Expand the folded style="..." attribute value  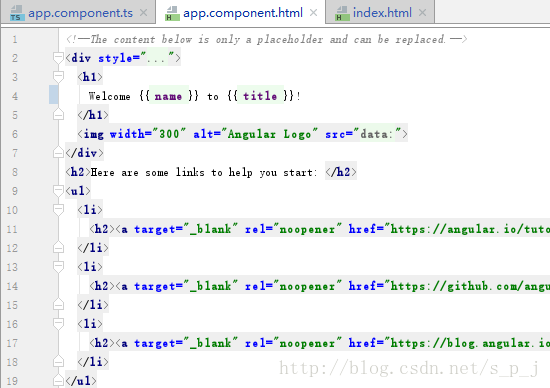pyautogui.click(x=157, y=58)
